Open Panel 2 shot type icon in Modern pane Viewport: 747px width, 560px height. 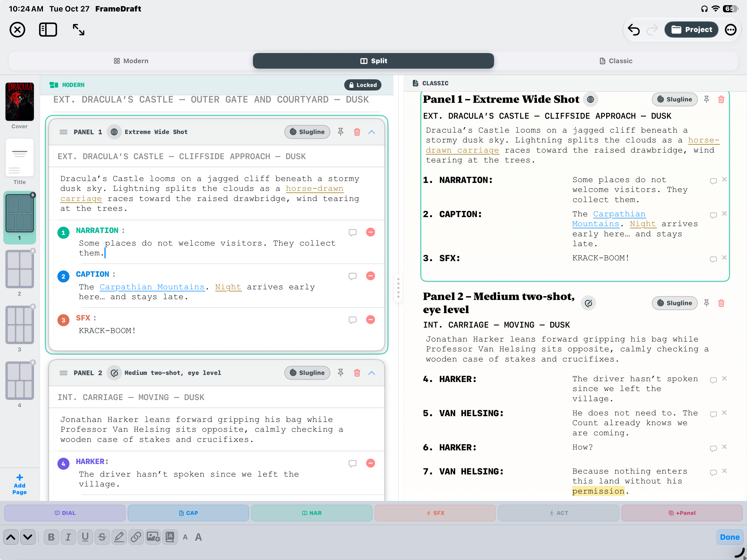click(114, 373)
